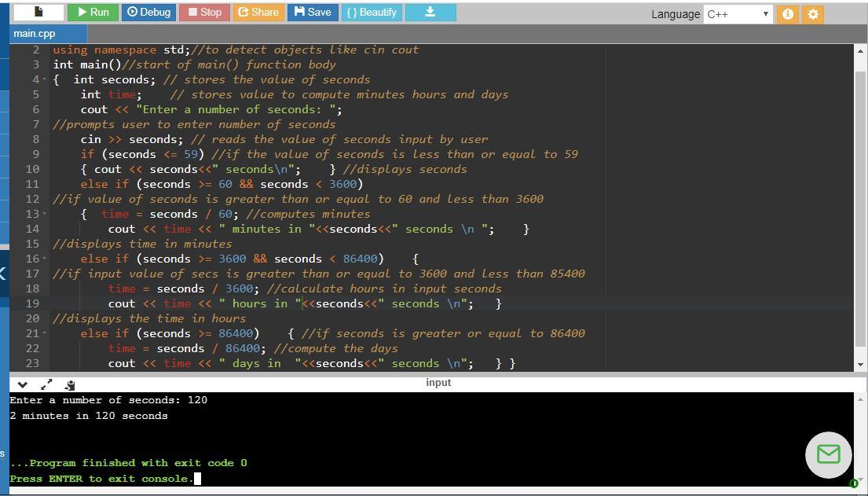This screenshot has width=868, height=496.
Task: Download the code with the download icon
Action: (x=430, y=13)
